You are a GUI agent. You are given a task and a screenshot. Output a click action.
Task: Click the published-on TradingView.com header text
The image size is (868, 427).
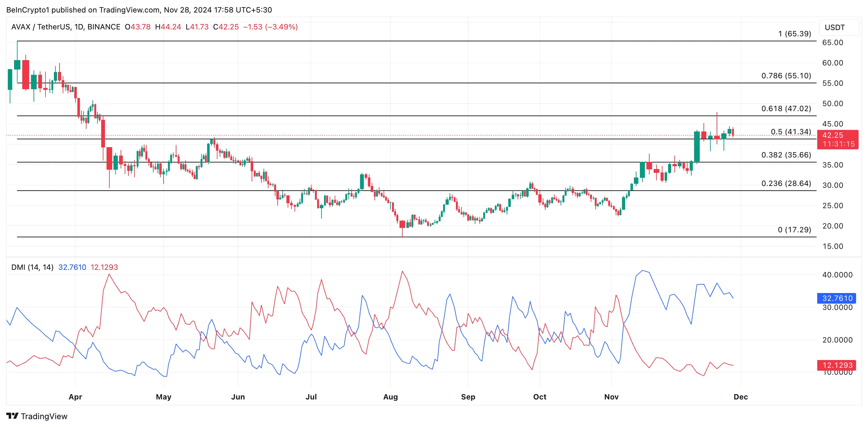pos(139,10)
